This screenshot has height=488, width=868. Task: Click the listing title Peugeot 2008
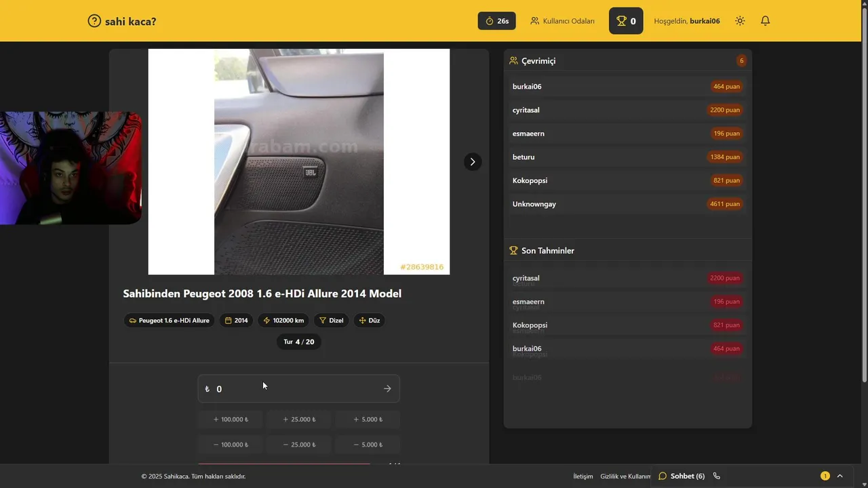[x=262, y=293]
